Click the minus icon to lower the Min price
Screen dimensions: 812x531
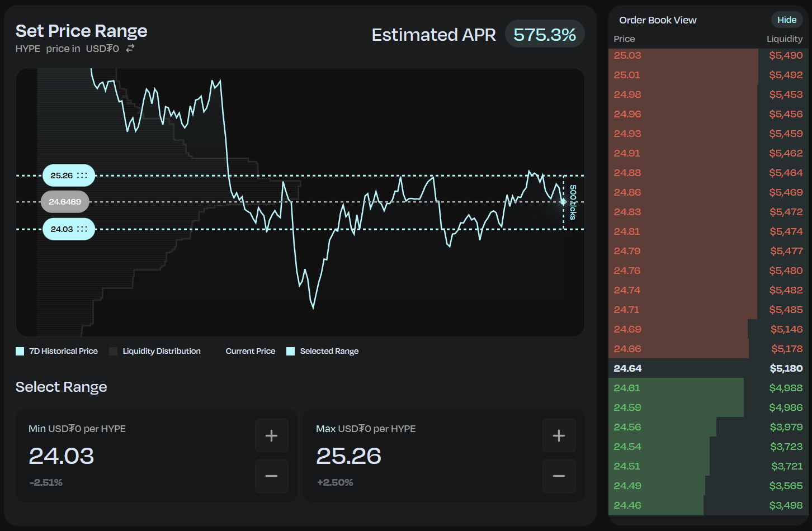click(272, 476)
